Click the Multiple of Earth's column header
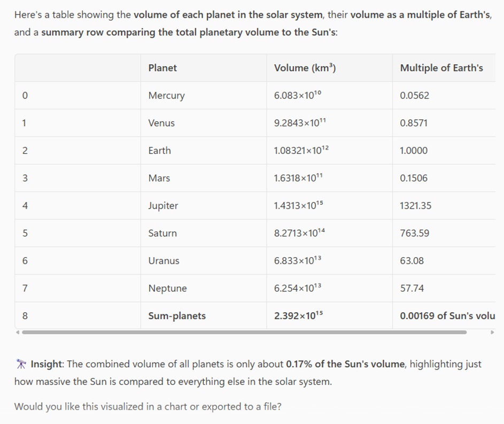Screen dimensions: 504x424 [441, 68]
